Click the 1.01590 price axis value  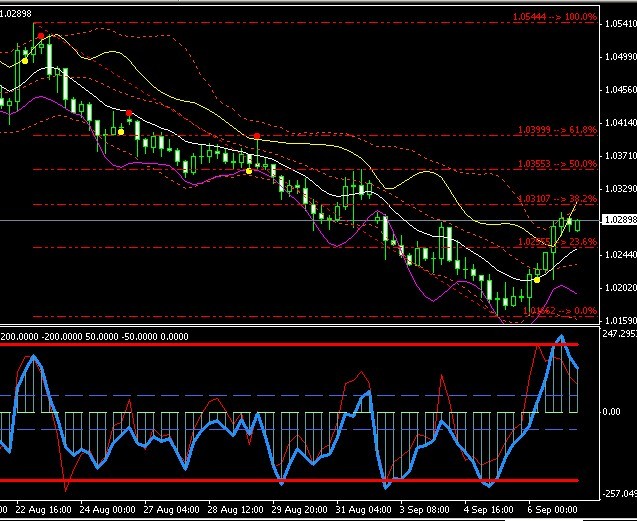pos(620,321)
